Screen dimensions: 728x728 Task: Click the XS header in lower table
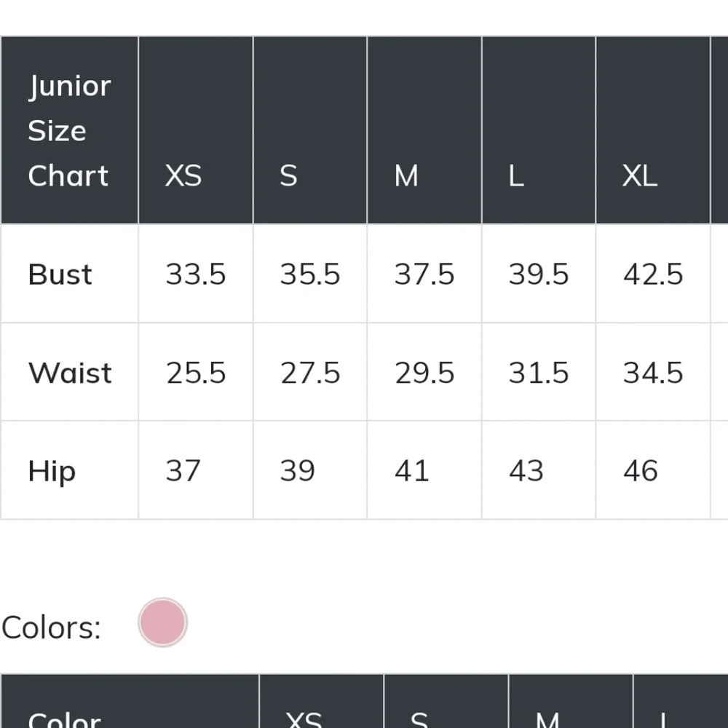[322, 701]
